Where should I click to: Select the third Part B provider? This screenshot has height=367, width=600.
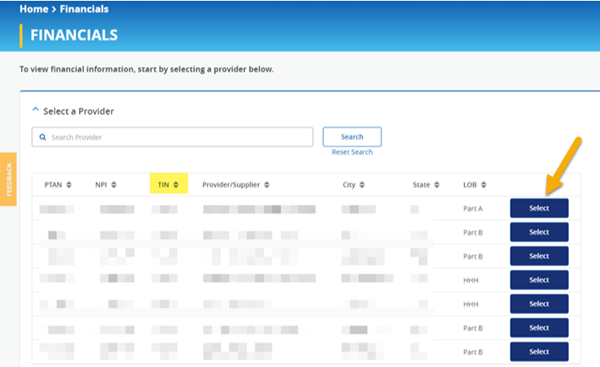tap(539, 328)
